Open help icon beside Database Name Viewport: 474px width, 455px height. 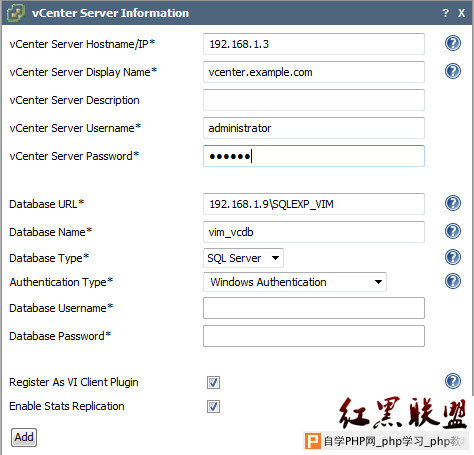(453, 231)
